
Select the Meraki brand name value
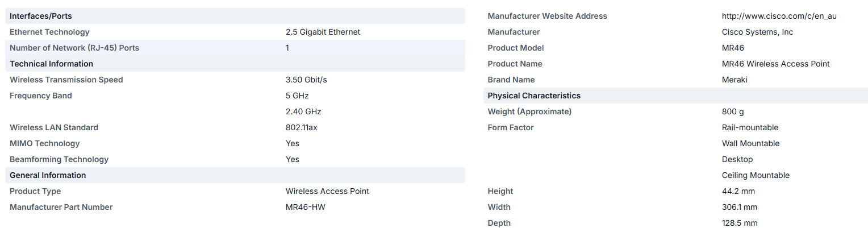(735, 80)
